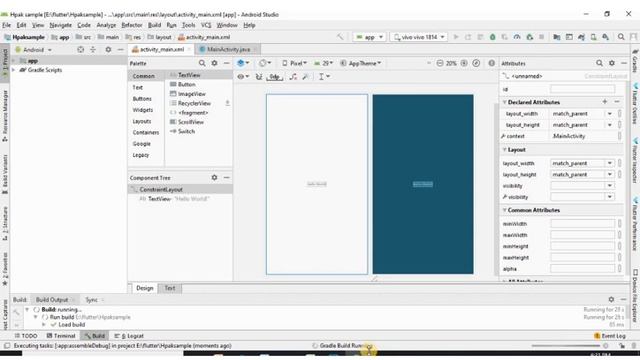Switch to the Text tab below design
The width and height of the screenshot is (640, 360).
(x=170, y=288)
